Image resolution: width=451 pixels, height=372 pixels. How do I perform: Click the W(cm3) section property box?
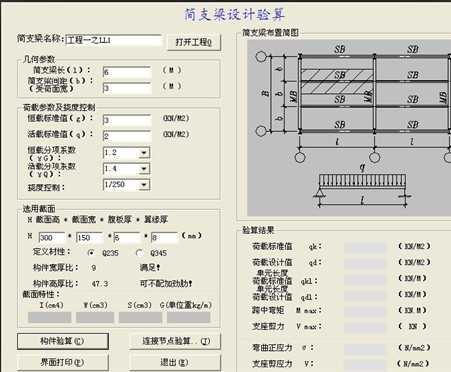pyautogui.click(x=95, y=317)
